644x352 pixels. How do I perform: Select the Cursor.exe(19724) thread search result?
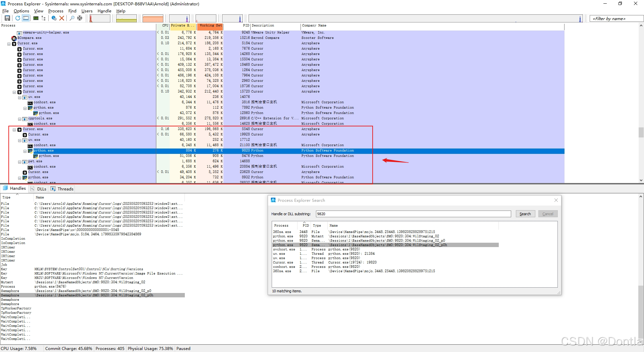(x=385, y=262)
